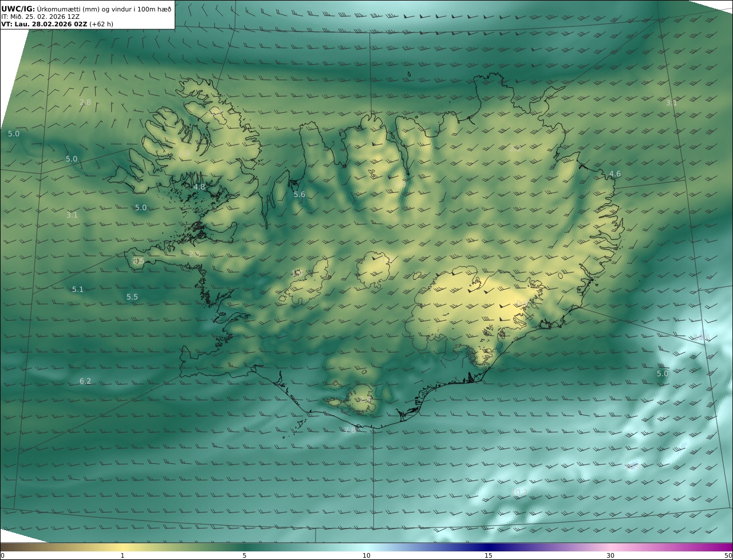Click the '0' label at colorbar start
733x560 pixels.
coord(2,555)
